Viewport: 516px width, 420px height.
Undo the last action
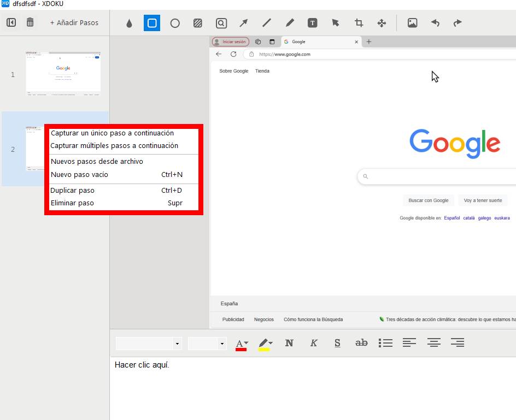point(435,23)
